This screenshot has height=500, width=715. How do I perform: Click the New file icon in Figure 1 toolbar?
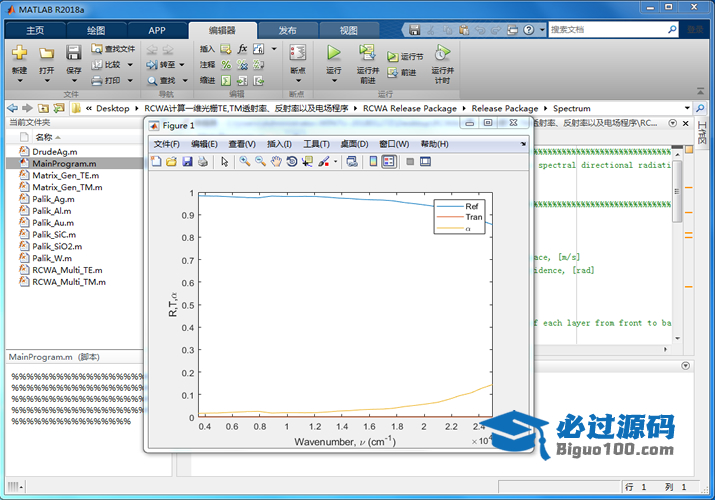coord(156,161)
